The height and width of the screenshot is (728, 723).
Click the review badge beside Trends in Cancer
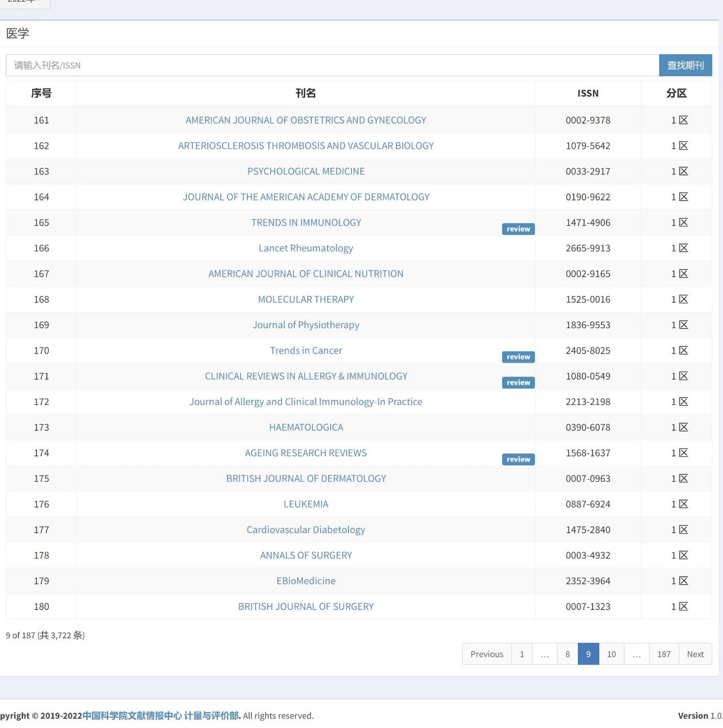(x=518, y=357)
